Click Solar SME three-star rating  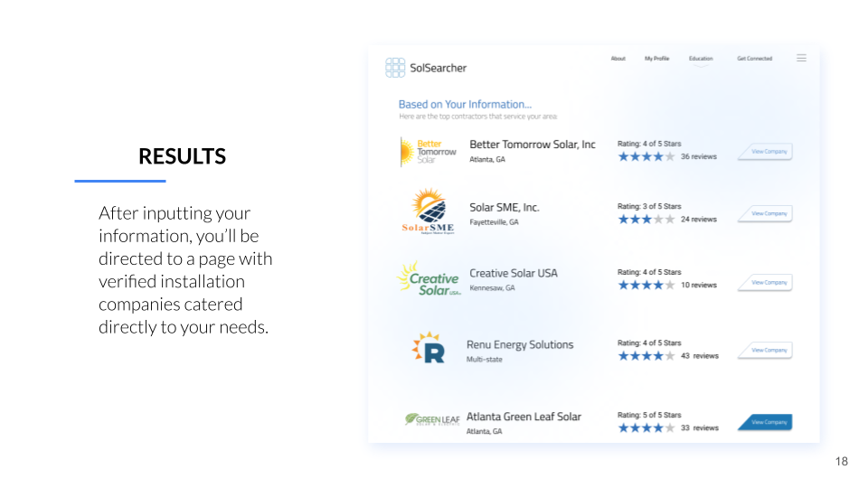646,219
